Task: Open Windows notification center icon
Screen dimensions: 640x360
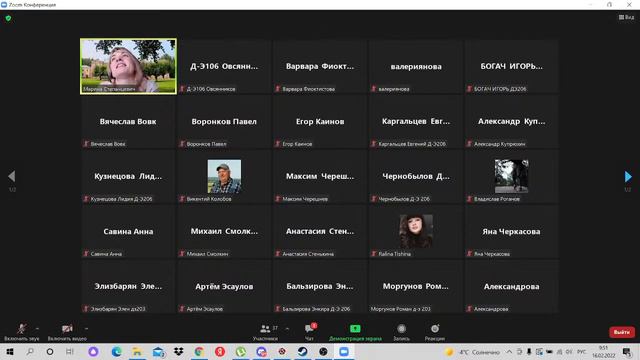Action: [x=627, y=351]
